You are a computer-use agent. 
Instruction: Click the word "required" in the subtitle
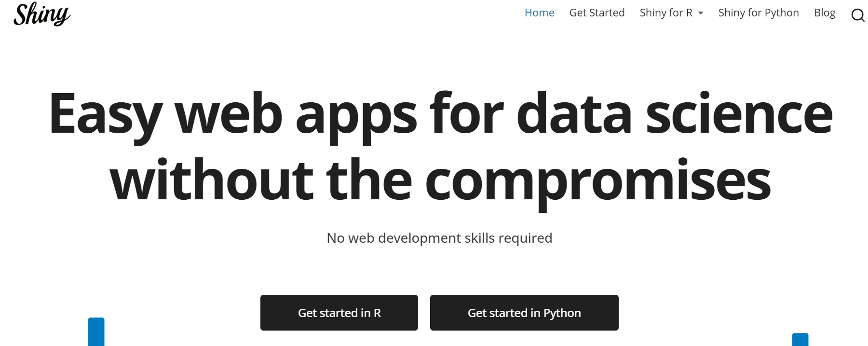click(x=525, y=238)
